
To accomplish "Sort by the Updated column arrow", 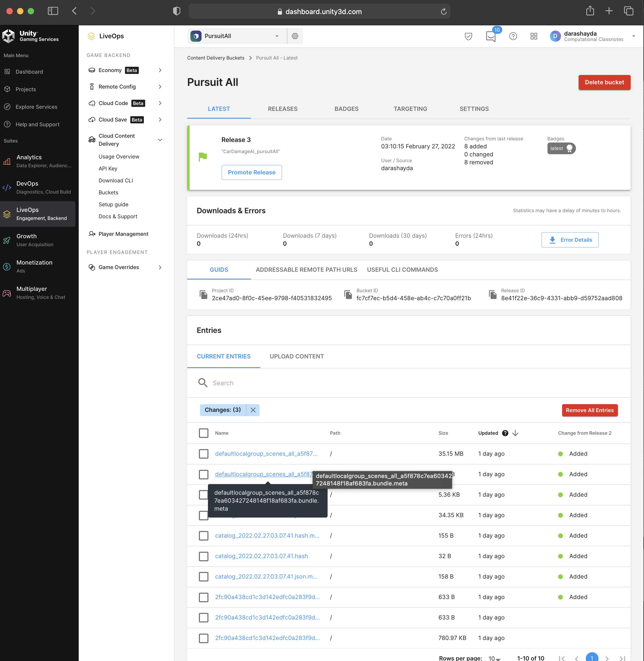I will tap(515, 433).
